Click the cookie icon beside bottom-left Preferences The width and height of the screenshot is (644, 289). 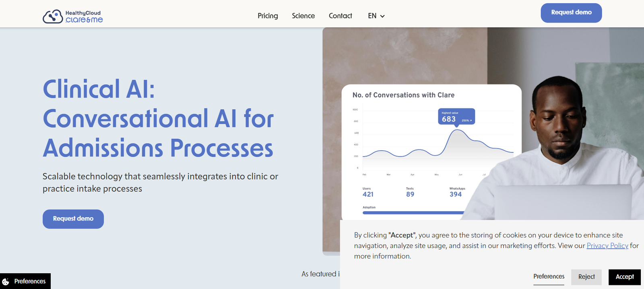(6, 281)
